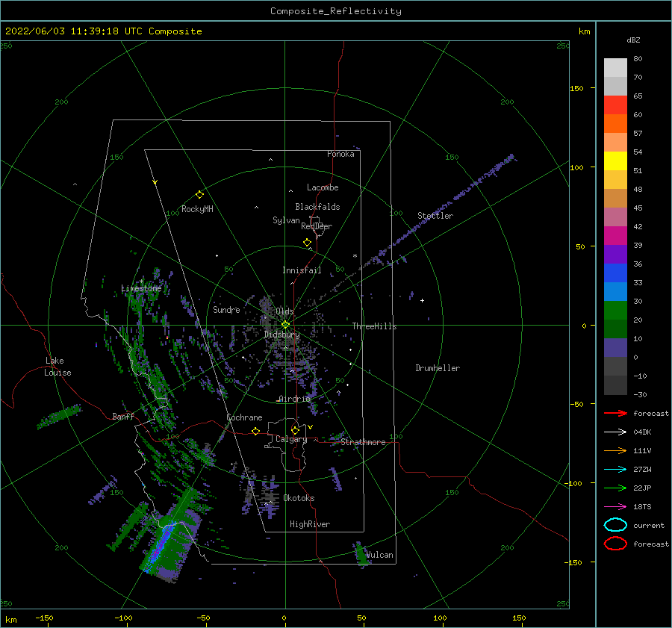Click the Airdrie city label
The image size is (672, 628).
294,399
